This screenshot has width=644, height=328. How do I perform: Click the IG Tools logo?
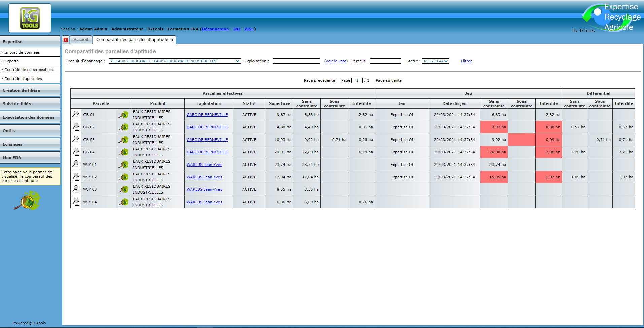tap(30, 18)
